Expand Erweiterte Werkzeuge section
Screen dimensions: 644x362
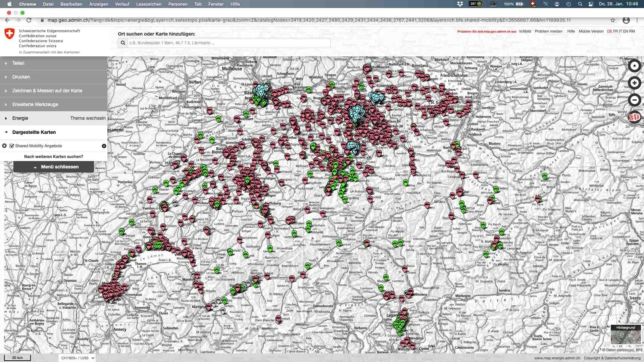click(x=54, y=104)
